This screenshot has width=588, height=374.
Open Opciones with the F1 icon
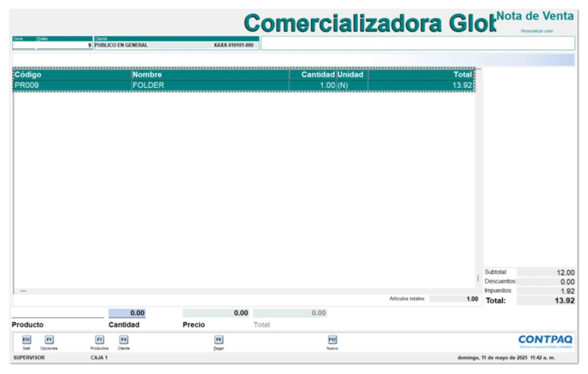49,339
